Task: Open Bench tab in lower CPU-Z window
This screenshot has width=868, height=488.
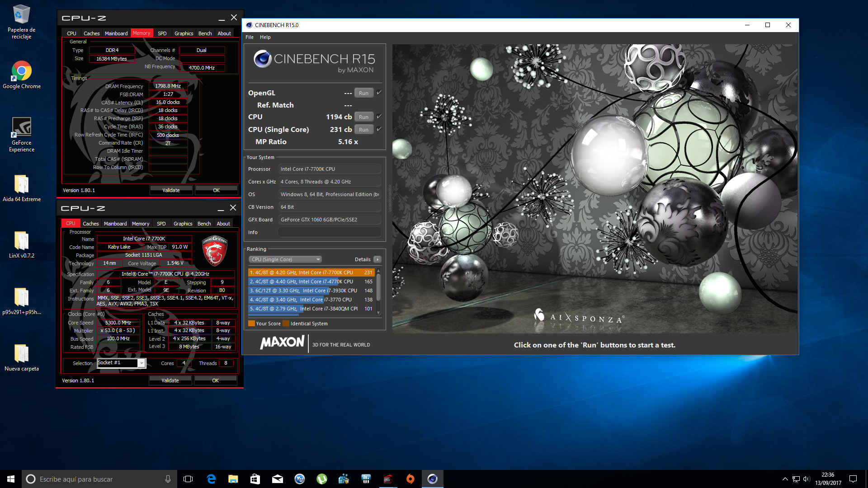Action: coord(204,224)
